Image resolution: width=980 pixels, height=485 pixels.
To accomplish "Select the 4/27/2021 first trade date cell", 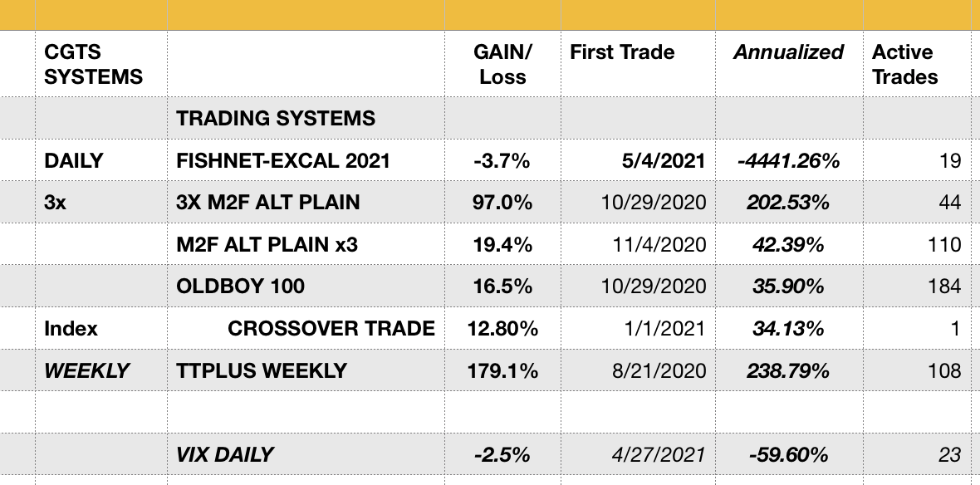I will pos(663,454).
